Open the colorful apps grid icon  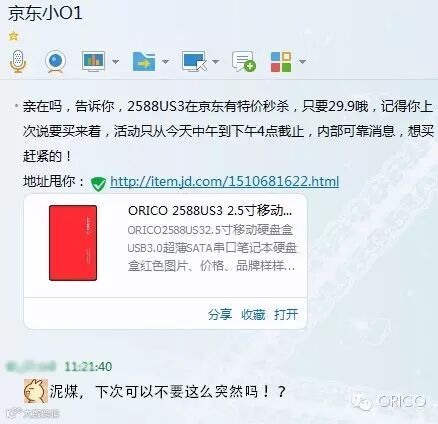pos(281,62)
